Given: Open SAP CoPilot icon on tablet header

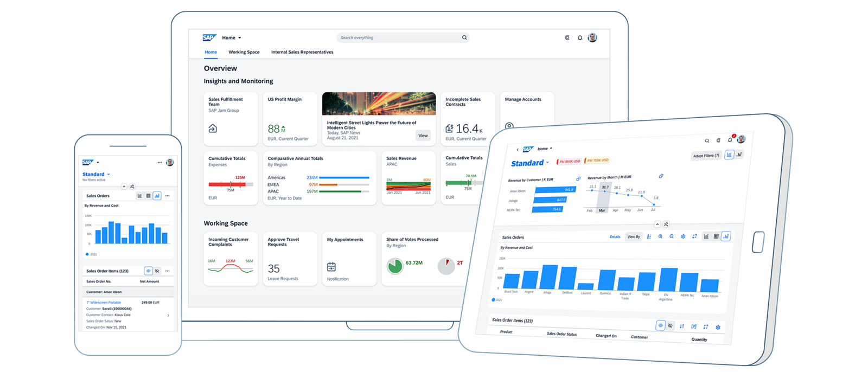Looking at the screenshot, I should [x=718, y=140].
